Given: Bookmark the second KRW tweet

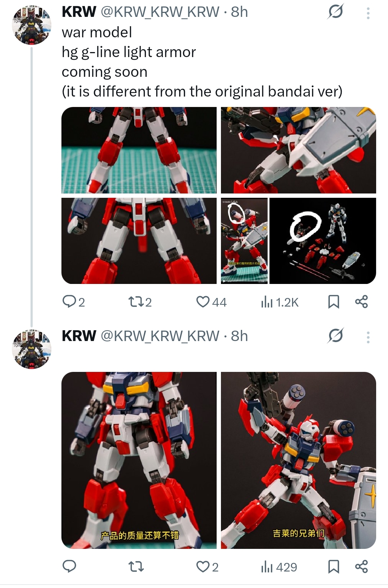Looking at the screenshot, I should [334, 567].
